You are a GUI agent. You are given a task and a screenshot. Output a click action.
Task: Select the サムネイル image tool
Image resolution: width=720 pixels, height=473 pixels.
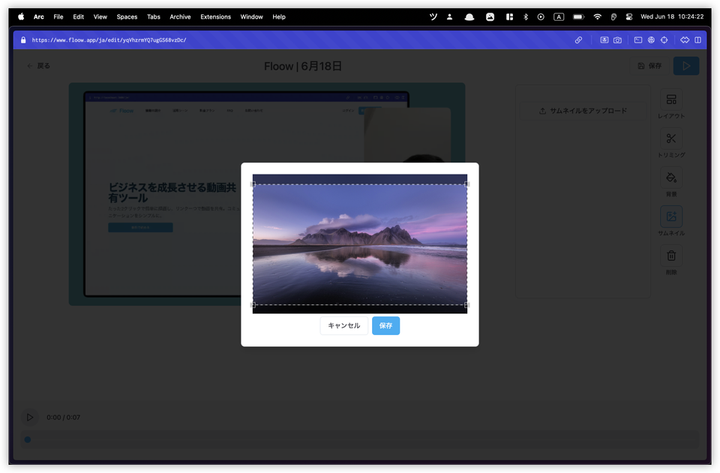tap(671, 221)
